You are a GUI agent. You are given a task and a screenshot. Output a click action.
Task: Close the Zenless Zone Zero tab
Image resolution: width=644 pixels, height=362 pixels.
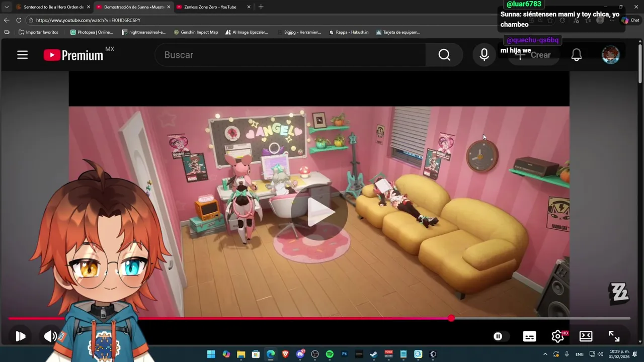click(x=249, y=7)
